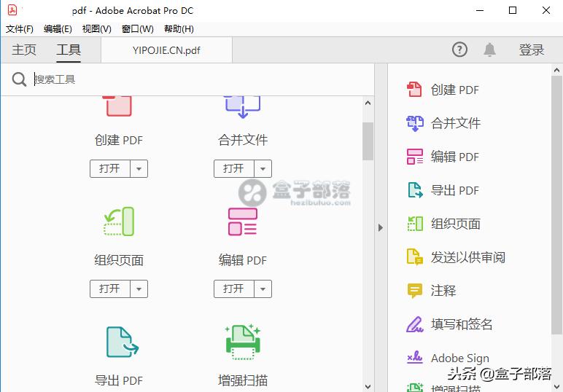
Task: Click 编辑 PDF label in right sidebar
Action: tap(455, 157)
